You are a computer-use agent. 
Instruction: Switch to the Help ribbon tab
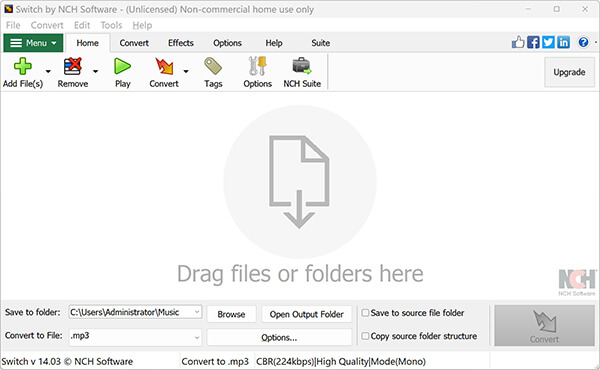[x=274, y=43]
